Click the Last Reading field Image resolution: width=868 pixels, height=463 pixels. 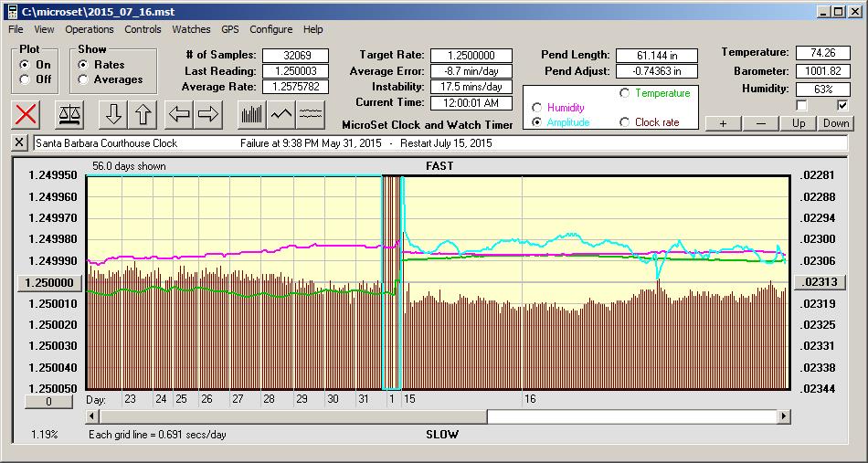click(x=296, y=71)
